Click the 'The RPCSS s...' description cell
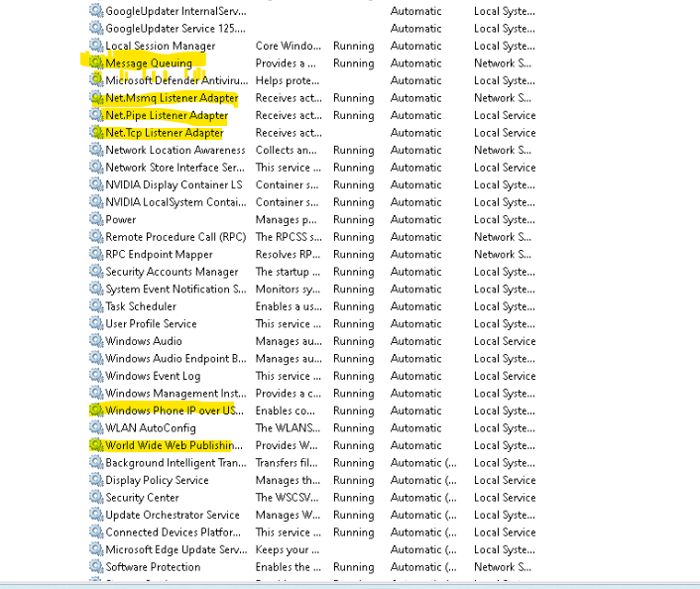Viewport: 700px width, 589px height. (x=289, y=237)
